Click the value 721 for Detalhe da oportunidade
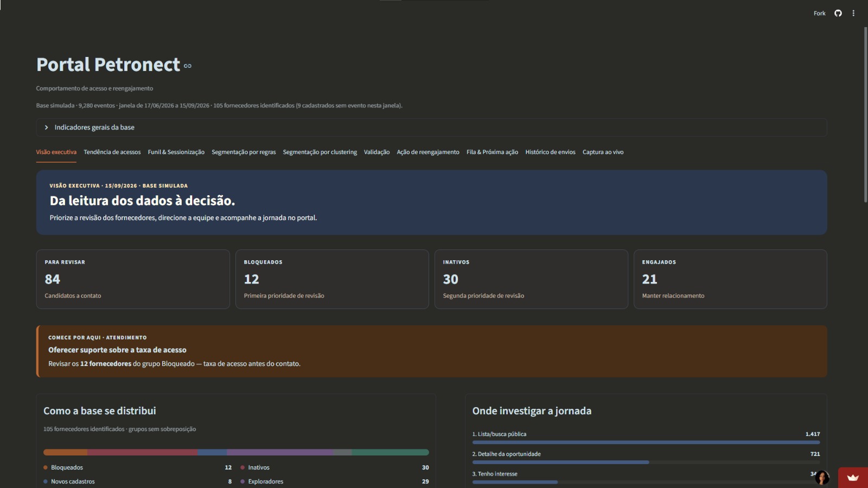 pyautogui.click(x=815, y=454)
